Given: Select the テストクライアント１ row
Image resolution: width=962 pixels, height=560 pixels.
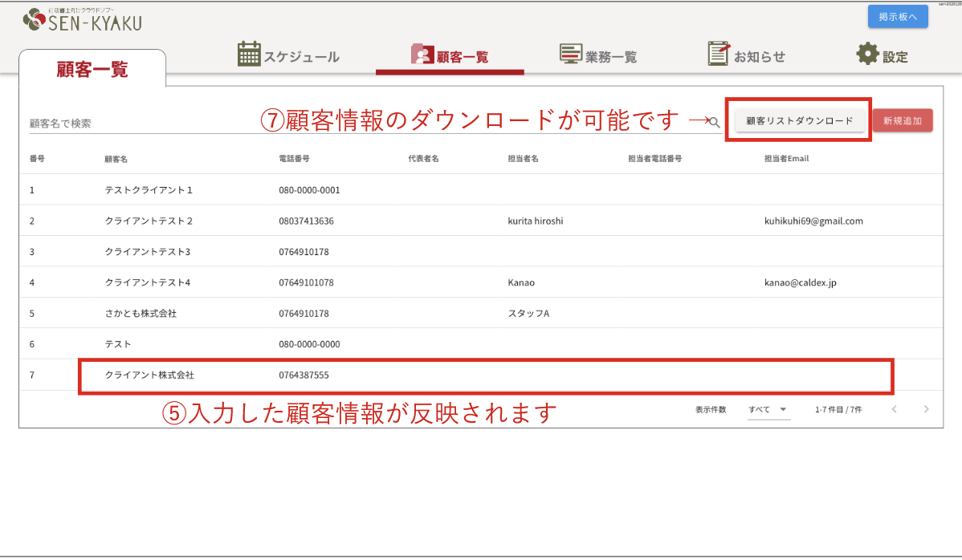Looking at the screenshot, I should [x=149, y=191].
